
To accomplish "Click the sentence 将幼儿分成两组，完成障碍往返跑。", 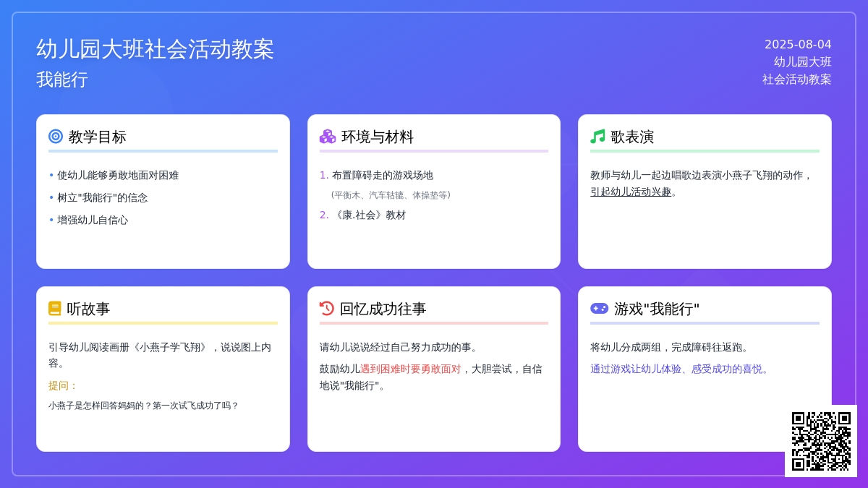I will pyautogui.click(x=670, y=347).
